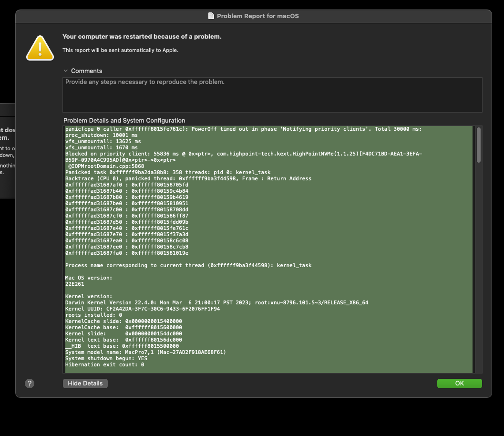Click the OK button
504x436 pixels.
[x=459, y=383]
